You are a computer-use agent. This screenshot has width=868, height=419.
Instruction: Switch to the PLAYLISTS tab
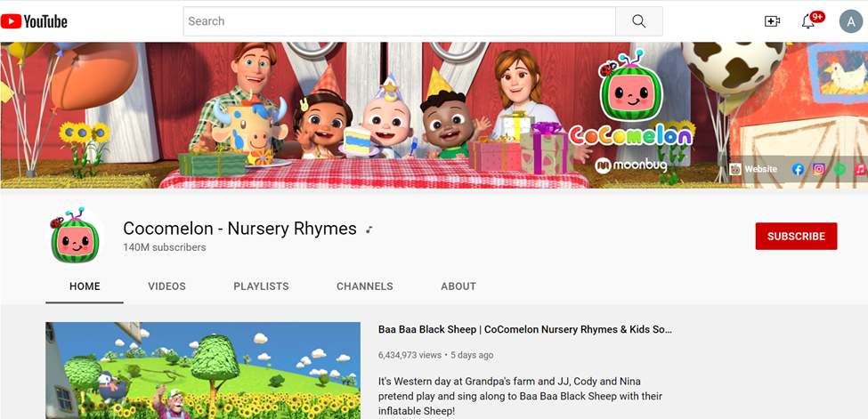point(261,286)
